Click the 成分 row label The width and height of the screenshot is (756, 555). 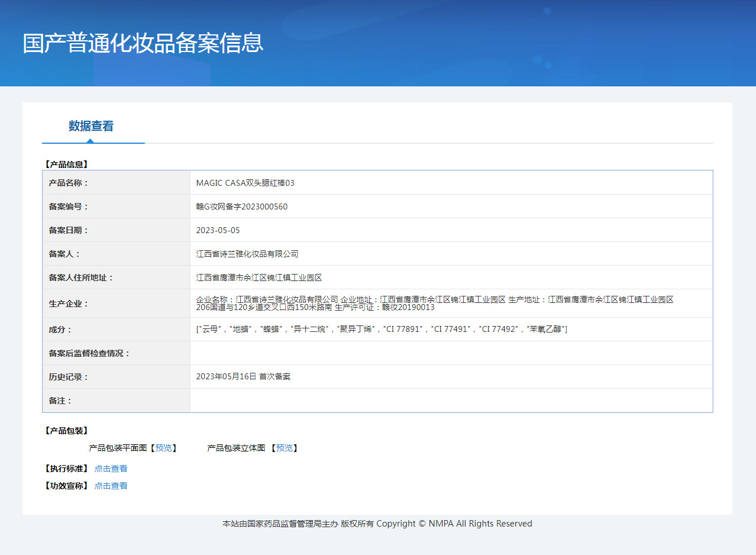tap(60, 330)
